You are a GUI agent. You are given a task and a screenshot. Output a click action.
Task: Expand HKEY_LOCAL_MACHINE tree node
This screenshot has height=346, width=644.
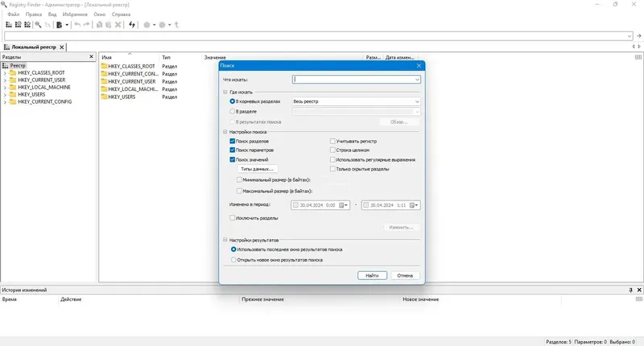(5, 88)
